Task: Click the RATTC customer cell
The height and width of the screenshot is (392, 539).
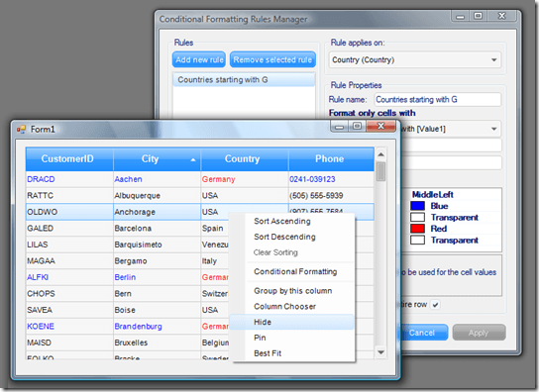Action: click(69, 195)
